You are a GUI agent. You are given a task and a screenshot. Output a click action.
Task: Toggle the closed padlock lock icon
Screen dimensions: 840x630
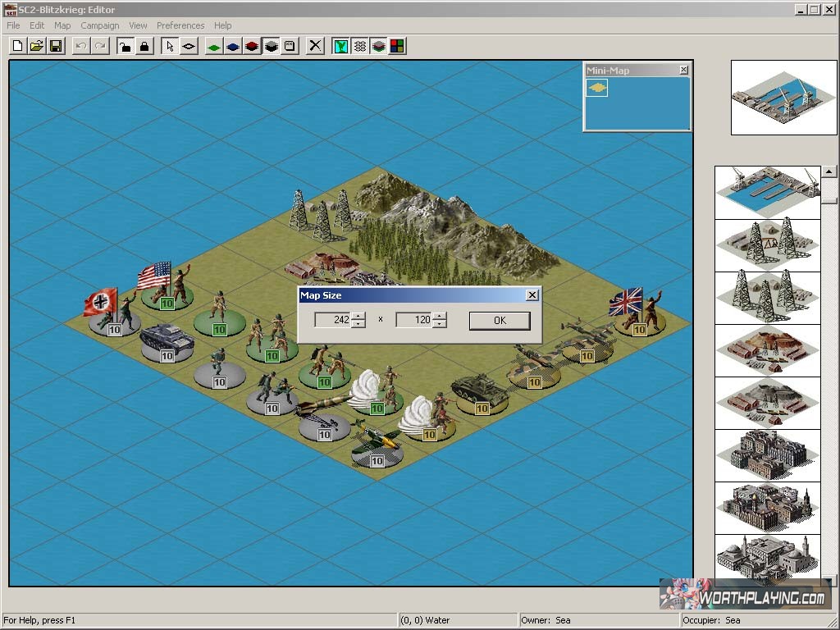pyautogui.click(x=144, y=46)
